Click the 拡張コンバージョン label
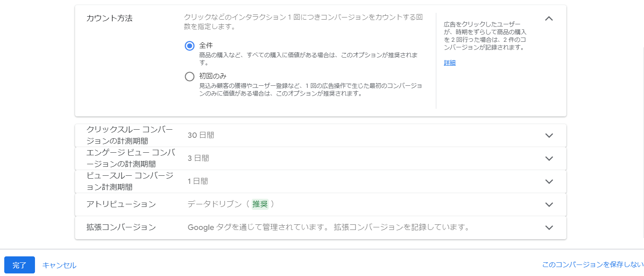The image size is (644, 276). pos(121,227)
